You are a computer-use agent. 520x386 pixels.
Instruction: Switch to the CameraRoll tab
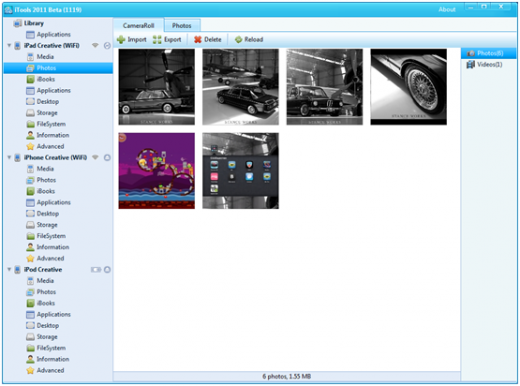(x=138, y=25)
